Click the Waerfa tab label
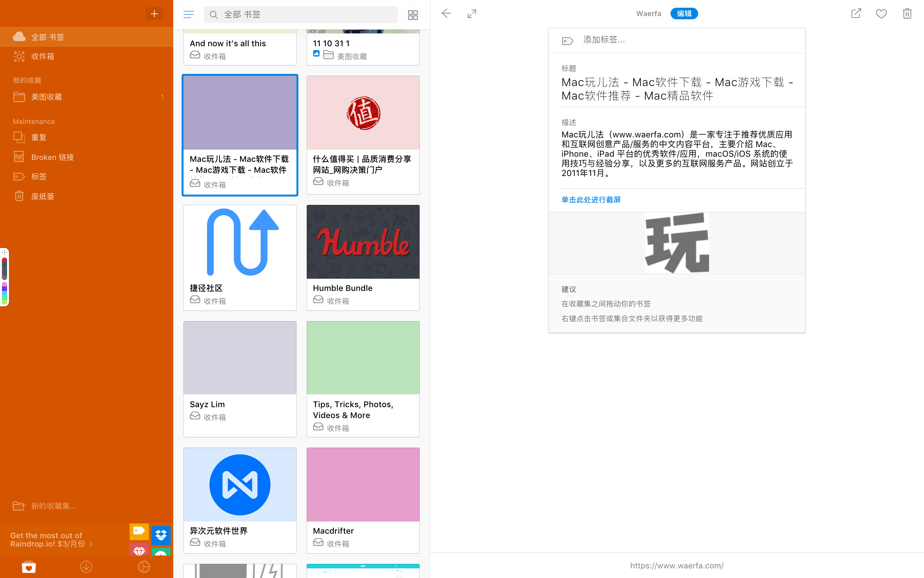This screenshot has height=578, width=924. tap(648, 13)
